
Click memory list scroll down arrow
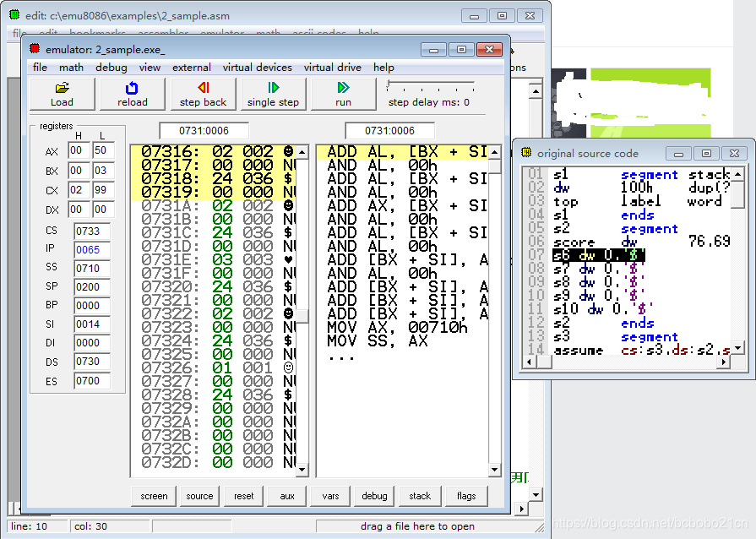click(302, 469)
